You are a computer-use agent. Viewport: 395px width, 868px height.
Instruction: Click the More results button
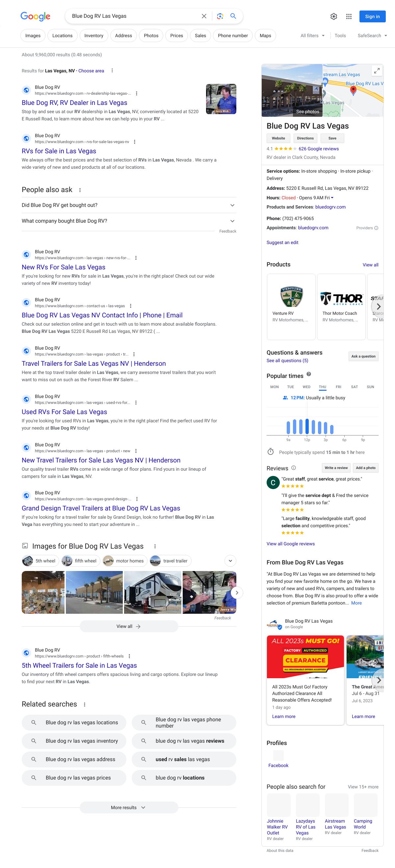tap(128, 807)
